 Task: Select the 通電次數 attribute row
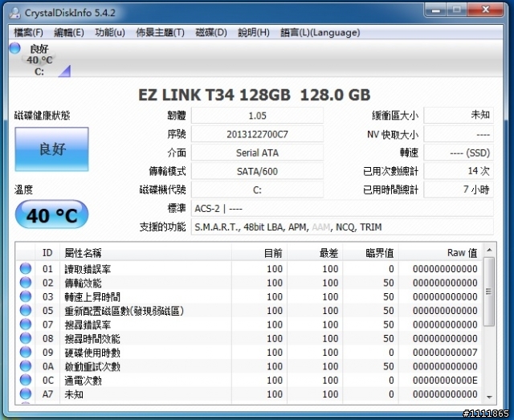(249, 381)
